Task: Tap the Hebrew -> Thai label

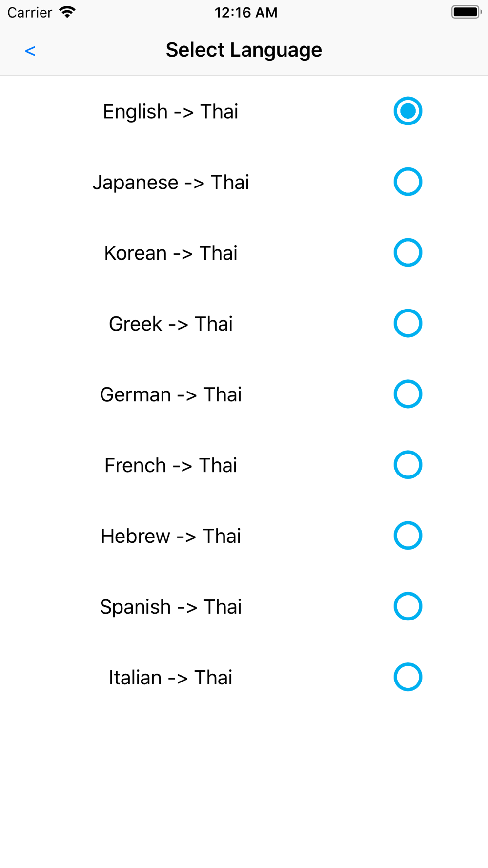Action: click(x=171, y=537)
